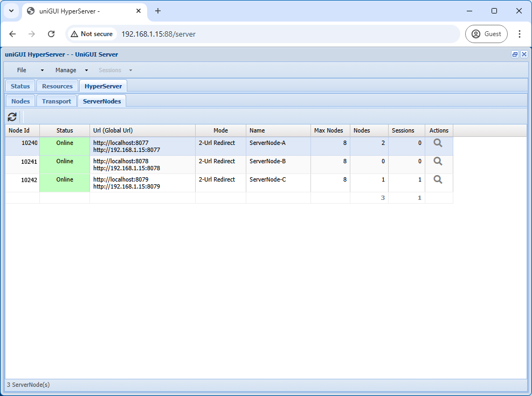This screenshot has height=396, width=532.
Task: Click the Guest profile button
Action: (x=486, y=34)
